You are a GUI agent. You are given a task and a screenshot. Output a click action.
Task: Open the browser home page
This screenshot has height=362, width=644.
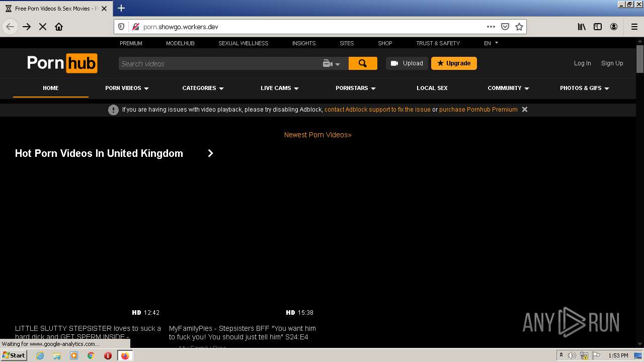click(59, 27)
